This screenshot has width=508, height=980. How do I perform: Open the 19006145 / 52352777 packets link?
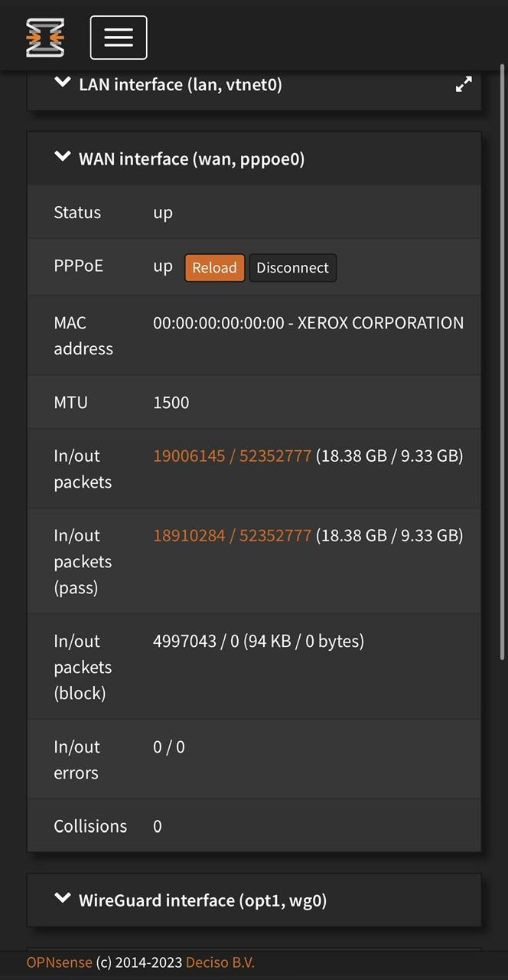[x=232, y=456]
